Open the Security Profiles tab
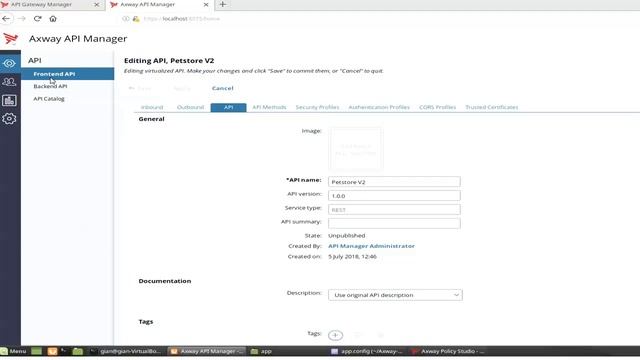 click(317, 107)
